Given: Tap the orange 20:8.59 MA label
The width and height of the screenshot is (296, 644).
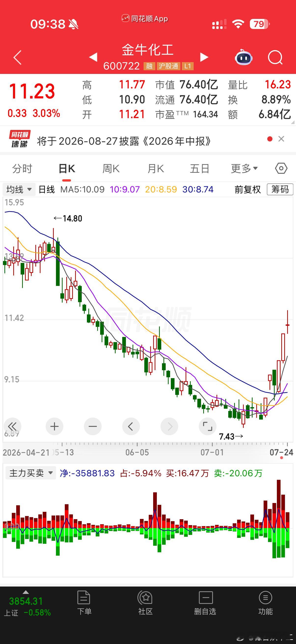Looking at the screenshot, I should pyautogui.click(x=161, y=189).
